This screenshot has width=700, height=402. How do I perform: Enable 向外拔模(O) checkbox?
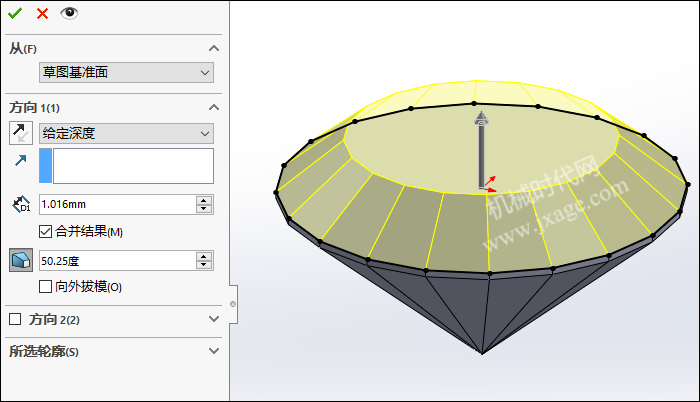pos(45,286)
